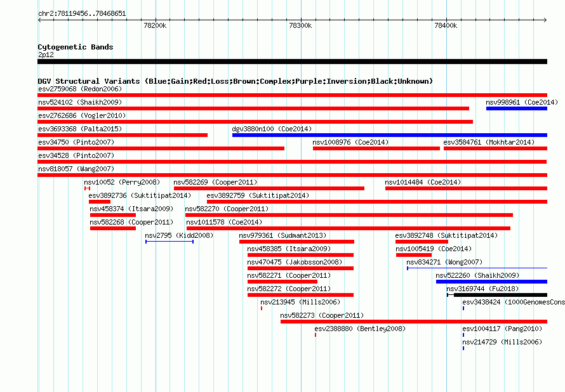The height and width of the screenshot is (392, 565).
Task: Click the 78400k ruler label
Action: [446, 25]
